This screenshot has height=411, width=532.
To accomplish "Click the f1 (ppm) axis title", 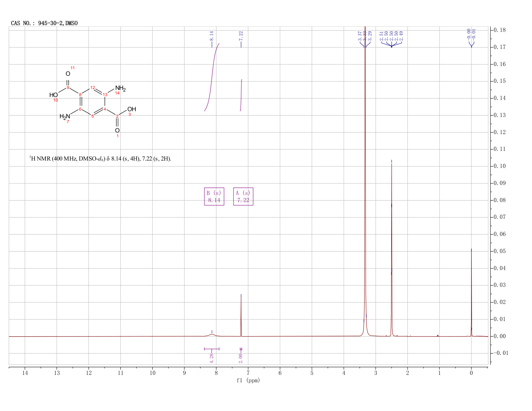I will click(248, 380).
